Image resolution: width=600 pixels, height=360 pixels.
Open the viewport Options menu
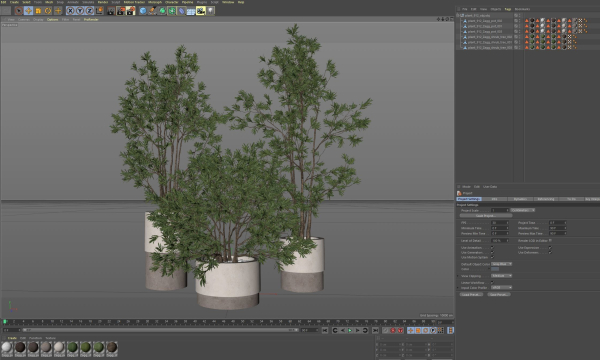point(52,20)
